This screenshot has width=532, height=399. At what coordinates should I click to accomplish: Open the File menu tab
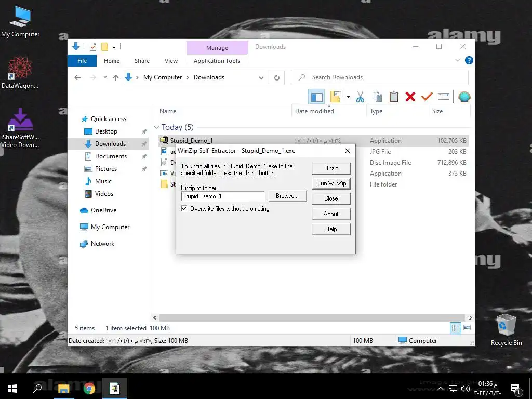click(x=82, y=61)
